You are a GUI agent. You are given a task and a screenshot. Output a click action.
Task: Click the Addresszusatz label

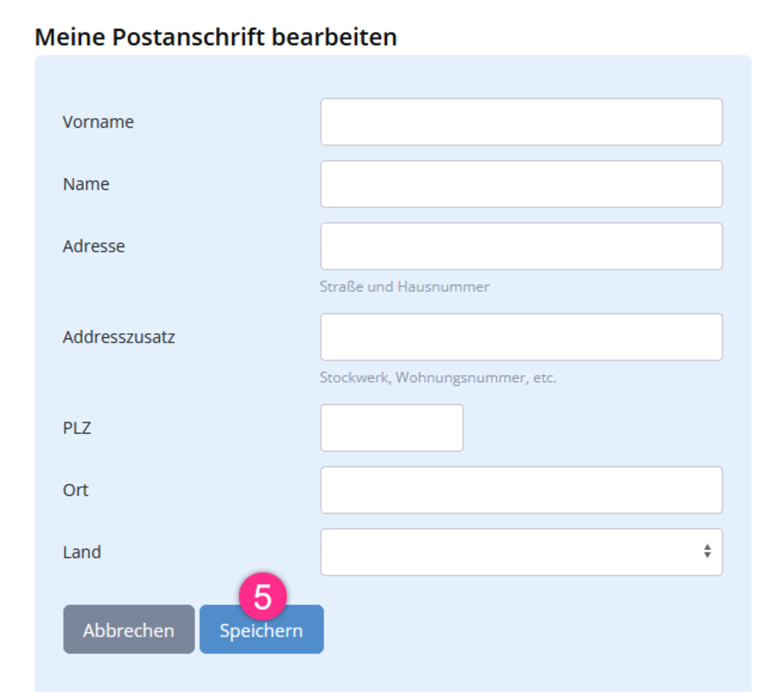point(118,337)
